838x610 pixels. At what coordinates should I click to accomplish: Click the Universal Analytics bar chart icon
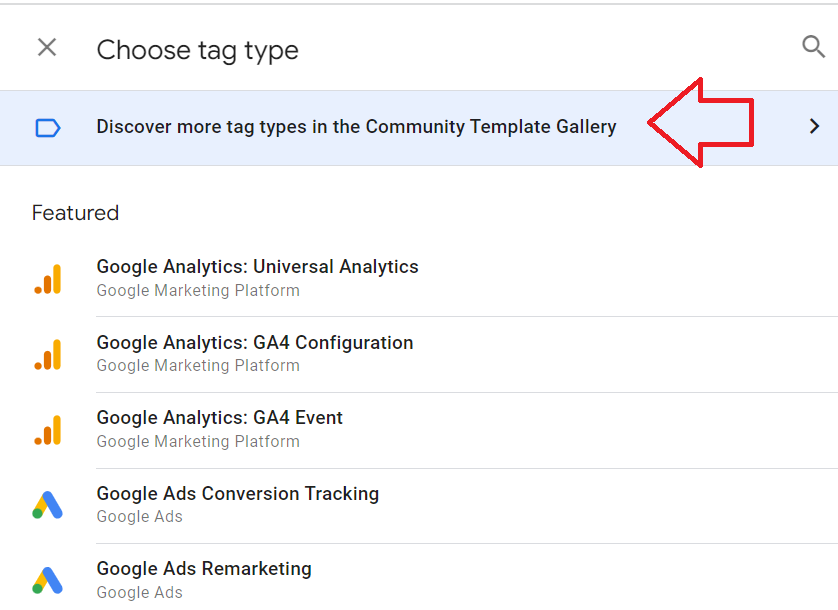pyautogui.click(x=48, y=279)
